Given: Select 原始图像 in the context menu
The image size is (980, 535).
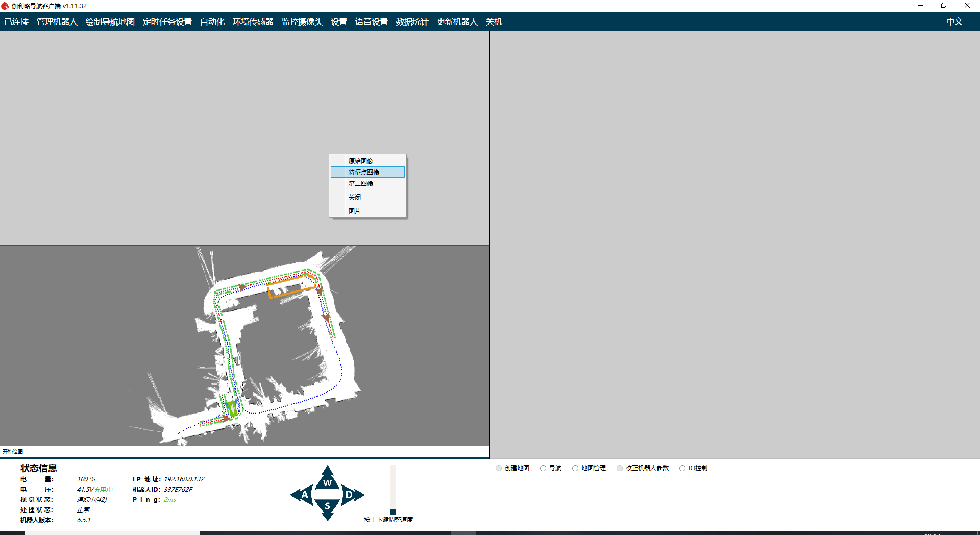Looking at the screenshot, I should [x=361, y=161].
